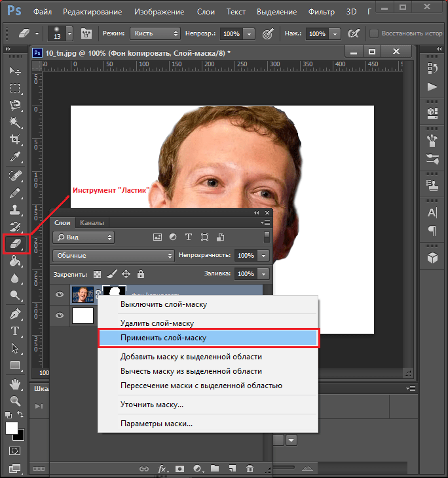Open the Непрозр. opacity dropdown arrow
448x478 pixels.
pos(249,34)
